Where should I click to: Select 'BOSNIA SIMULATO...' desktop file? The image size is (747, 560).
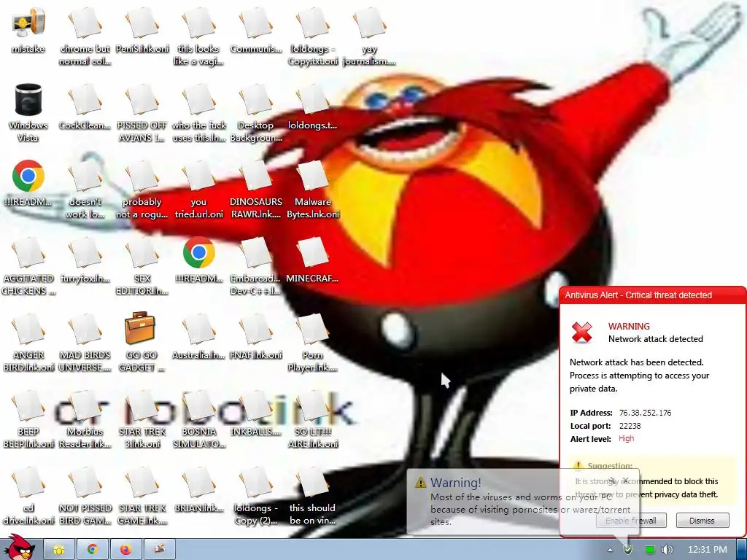coord(198,419)
